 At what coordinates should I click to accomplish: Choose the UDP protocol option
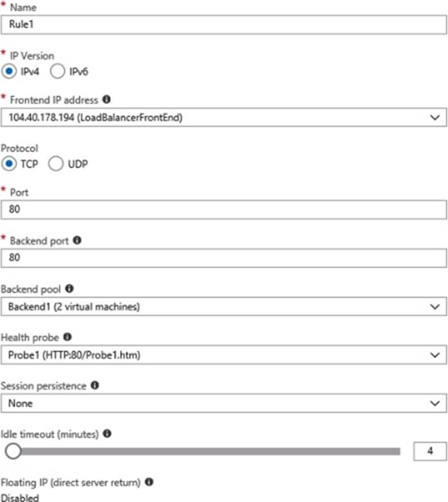57,164
